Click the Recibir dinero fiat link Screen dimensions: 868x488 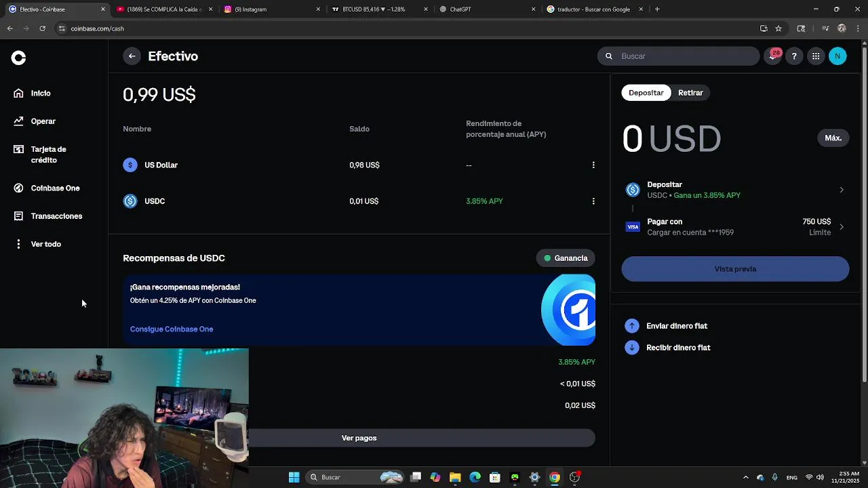(x=678, y=348)
